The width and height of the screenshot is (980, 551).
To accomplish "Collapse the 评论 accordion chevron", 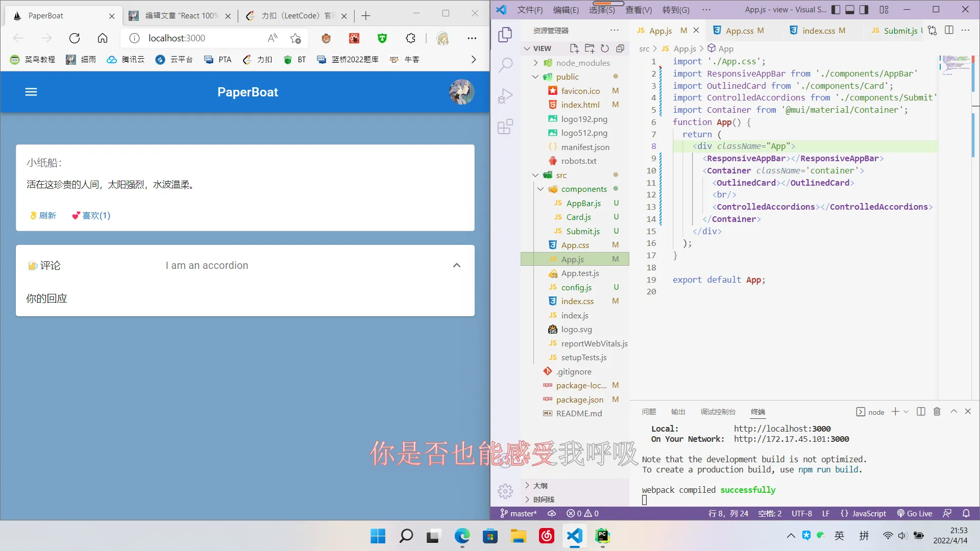I will coord(457,265).
